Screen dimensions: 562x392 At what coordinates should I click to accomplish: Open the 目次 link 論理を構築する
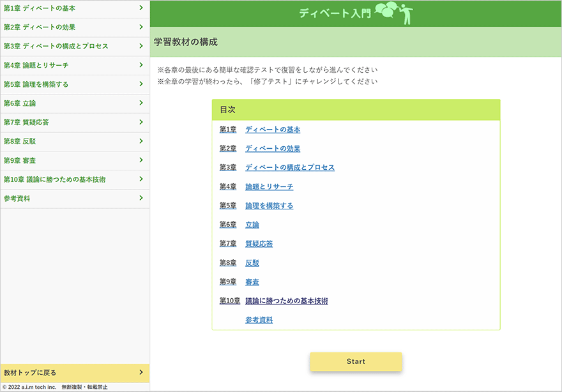pyautogui.click(x=269, y=206)
